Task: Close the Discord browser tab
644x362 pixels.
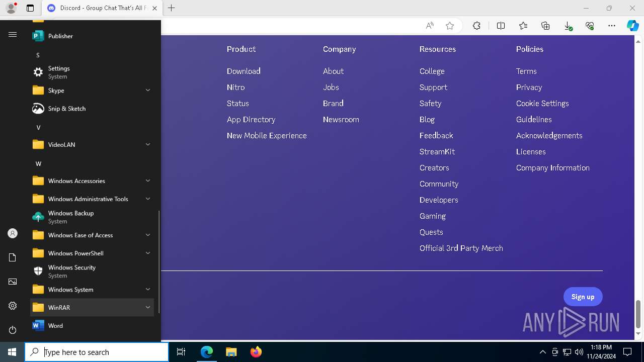Action: point(154,8)
